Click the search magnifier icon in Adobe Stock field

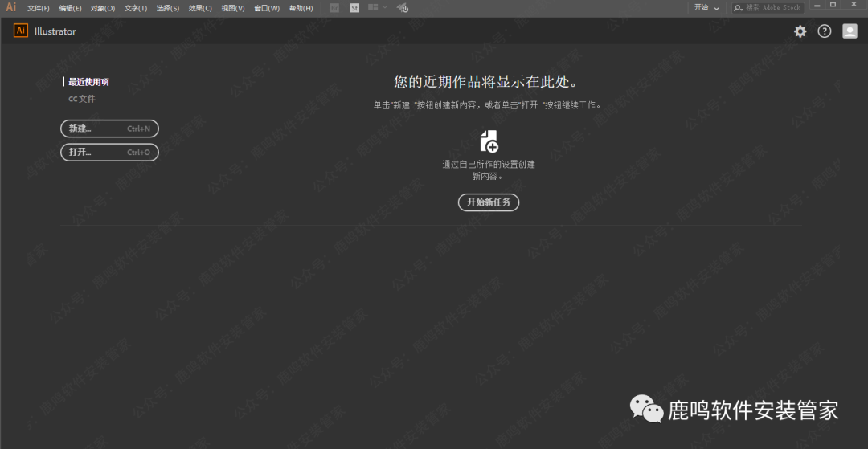[x=739, y=8]
